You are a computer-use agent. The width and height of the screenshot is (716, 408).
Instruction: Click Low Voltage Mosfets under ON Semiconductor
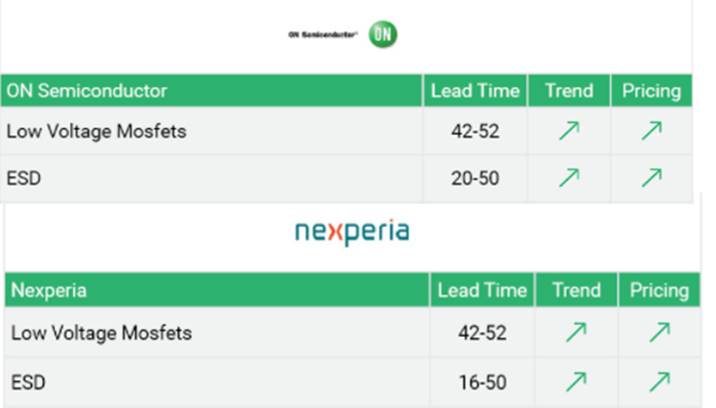click(x=96, y=132)
